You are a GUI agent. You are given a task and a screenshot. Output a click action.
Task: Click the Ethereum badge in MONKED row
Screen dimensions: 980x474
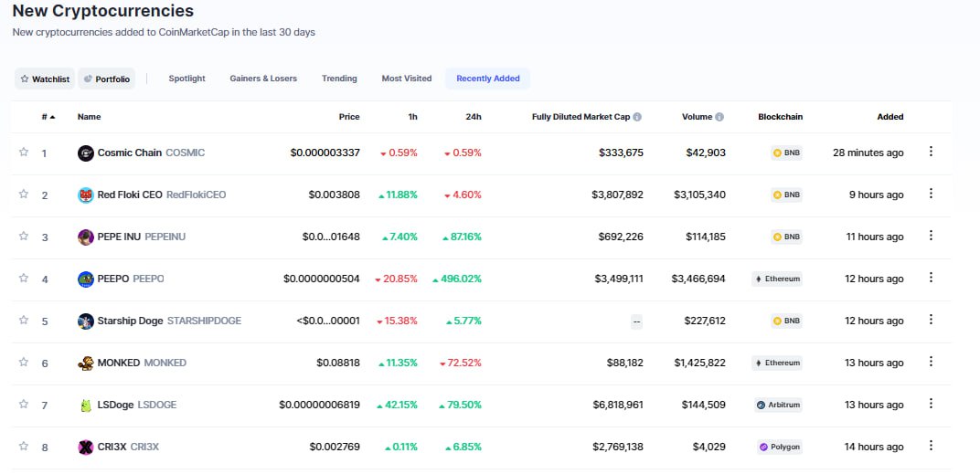(777, 363)
